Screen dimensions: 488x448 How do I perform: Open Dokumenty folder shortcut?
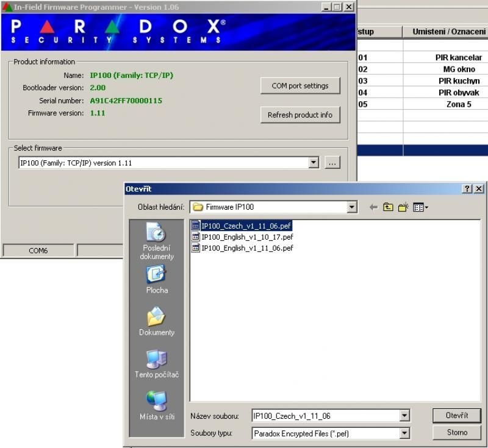click(x=157, y=322)
